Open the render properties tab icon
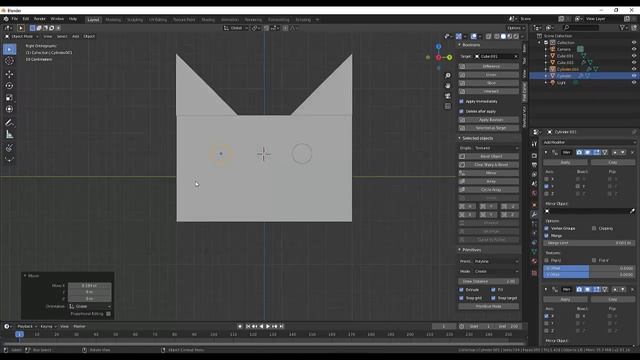The image size is (640, 360). pos(534,156)
